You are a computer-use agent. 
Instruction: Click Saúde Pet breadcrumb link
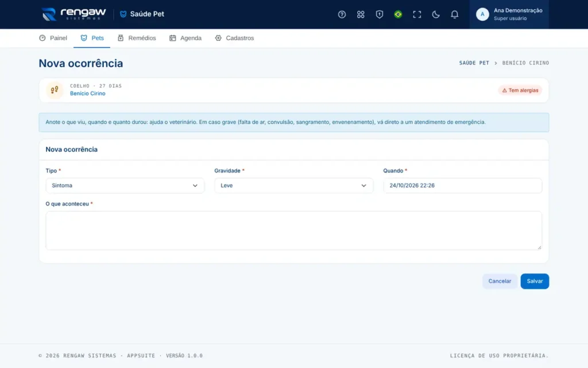474,63
